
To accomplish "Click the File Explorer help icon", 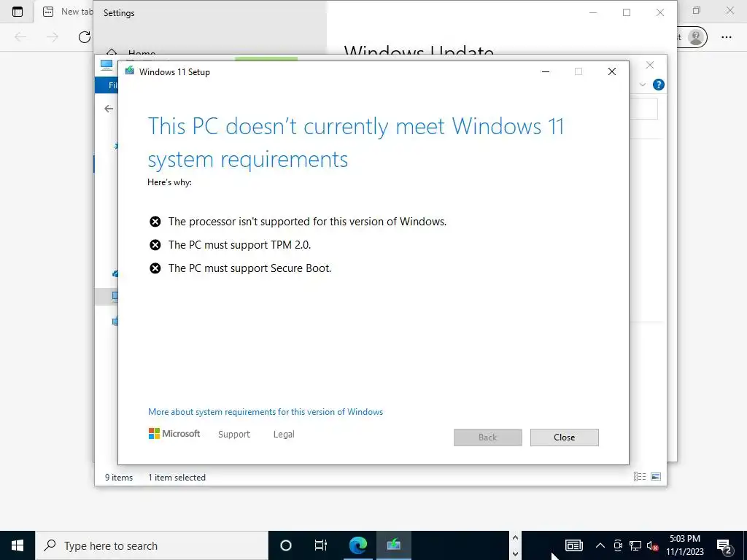I will [x=659, y=85].
